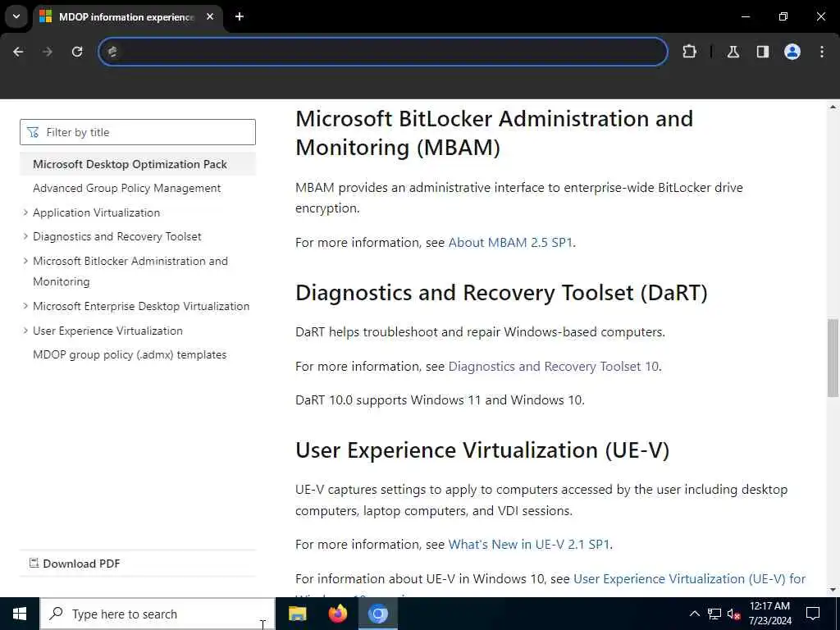The image size is (840, 630).
Task: Close the MDOP information experience tab
Action: [210, 16]
